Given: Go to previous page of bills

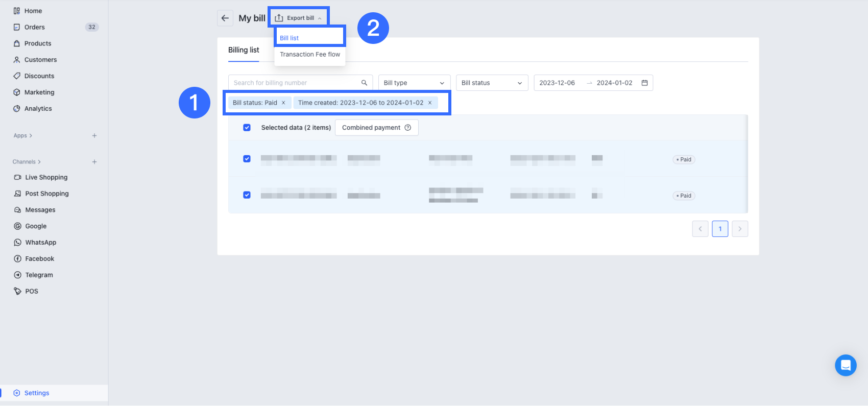Looking at the screenshot, I should point(701,229).
